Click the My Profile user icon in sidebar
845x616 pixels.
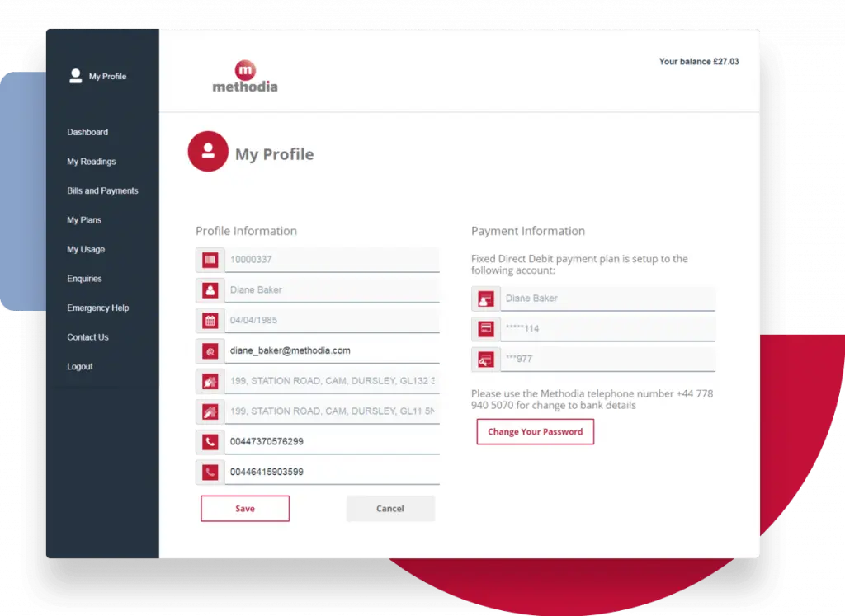75,76
